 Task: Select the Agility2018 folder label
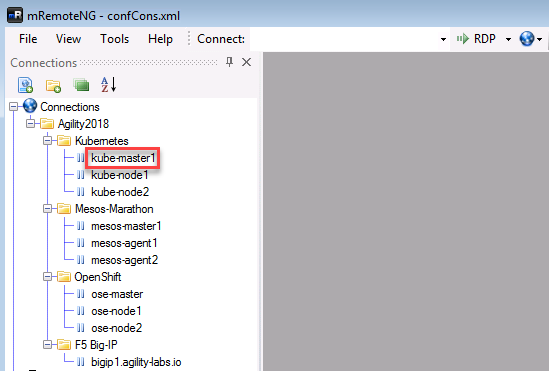coord(83,124)
